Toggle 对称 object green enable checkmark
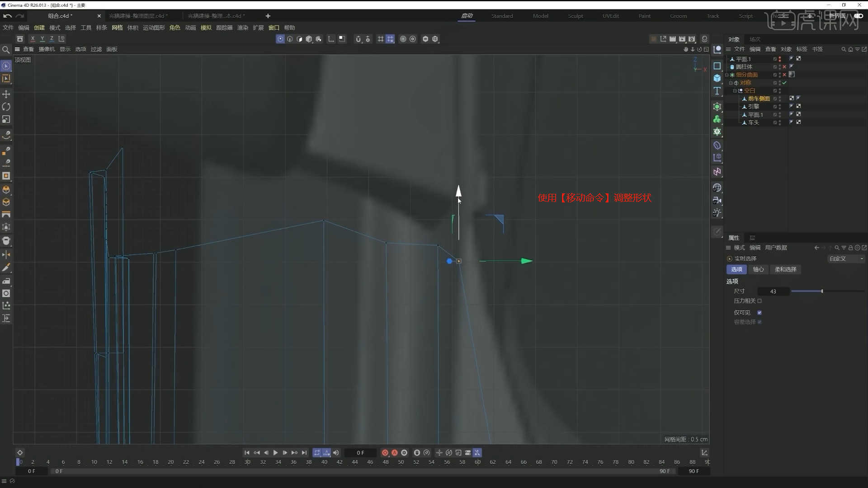This screenshot has height=488, width=868. tap(785, 83)
